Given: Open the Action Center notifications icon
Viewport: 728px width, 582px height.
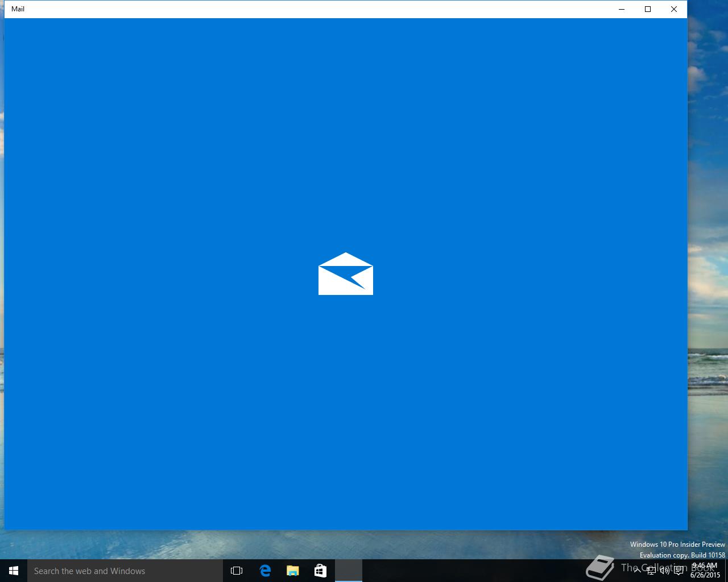Looking at the screenshot, I should pos(679,571).
